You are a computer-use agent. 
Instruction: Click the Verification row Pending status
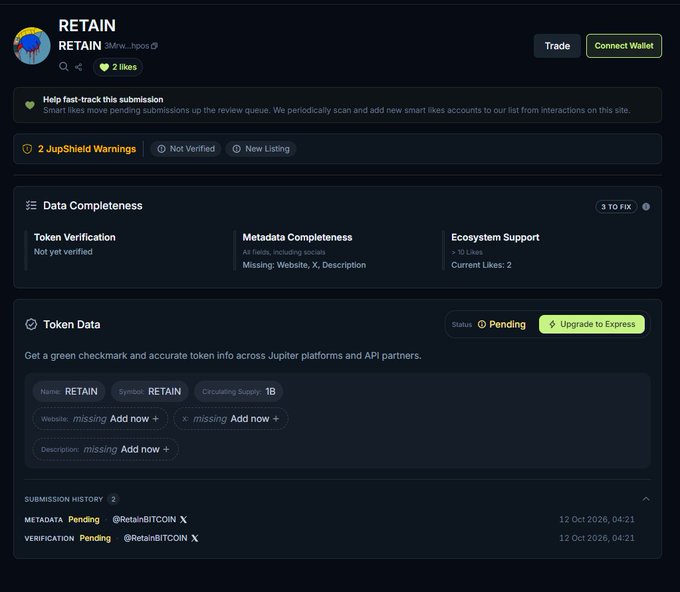(95, 538)
